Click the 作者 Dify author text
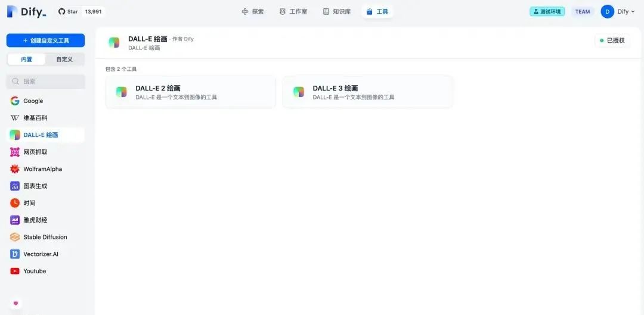Viewport: 644px width, 315px height. click(x=183, y=39)
